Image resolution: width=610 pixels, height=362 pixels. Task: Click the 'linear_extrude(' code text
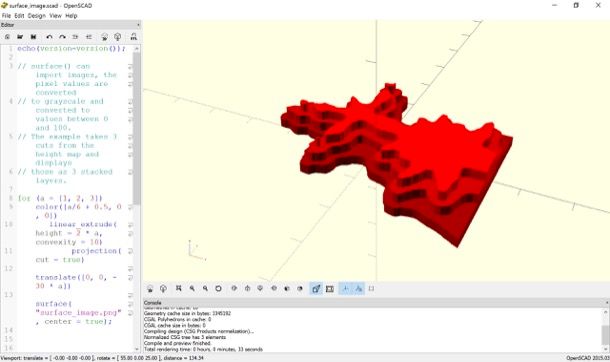pyautogui.click(x=83, y=225)
